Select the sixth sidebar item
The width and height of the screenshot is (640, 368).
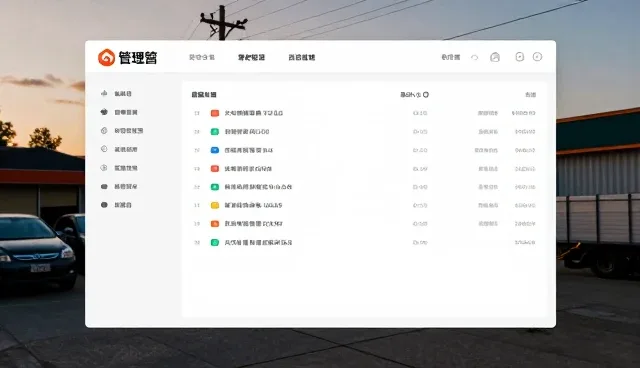click(x=119, y=186)
